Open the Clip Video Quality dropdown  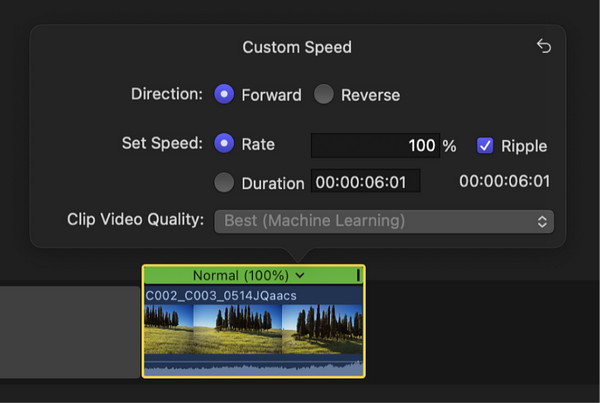point(384,221)
